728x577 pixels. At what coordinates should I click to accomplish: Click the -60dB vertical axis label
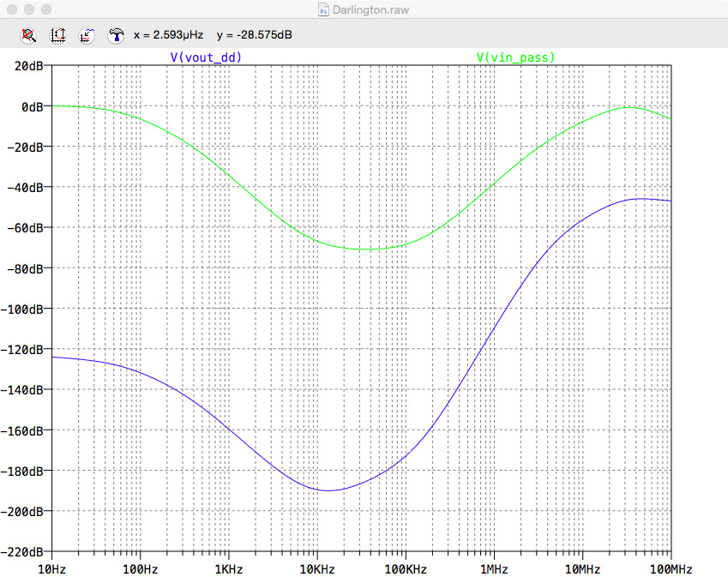tap(25, 228)
